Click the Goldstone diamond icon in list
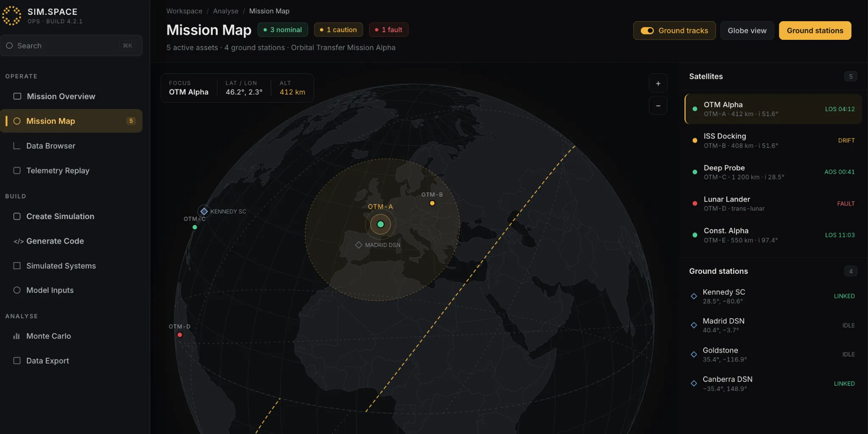 [x=694, y=354]
